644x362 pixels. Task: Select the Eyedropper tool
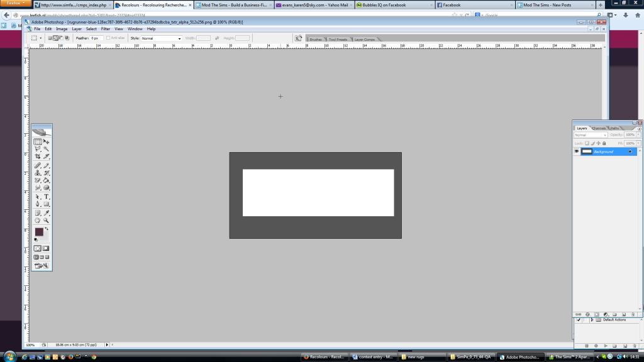47,213
